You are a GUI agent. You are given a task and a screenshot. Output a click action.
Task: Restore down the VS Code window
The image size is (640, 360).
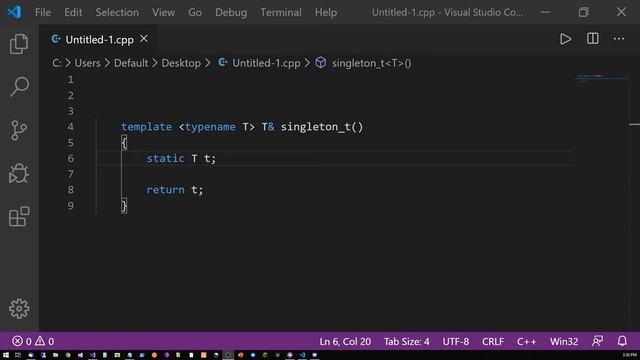[584, 12]
